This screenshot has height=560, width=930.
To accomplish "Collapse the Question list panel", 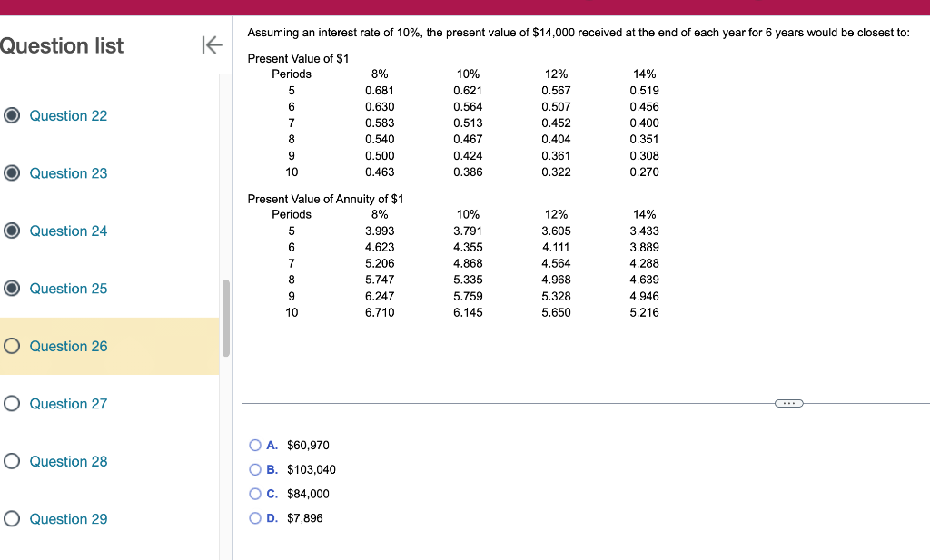I will tap(212, 45).
